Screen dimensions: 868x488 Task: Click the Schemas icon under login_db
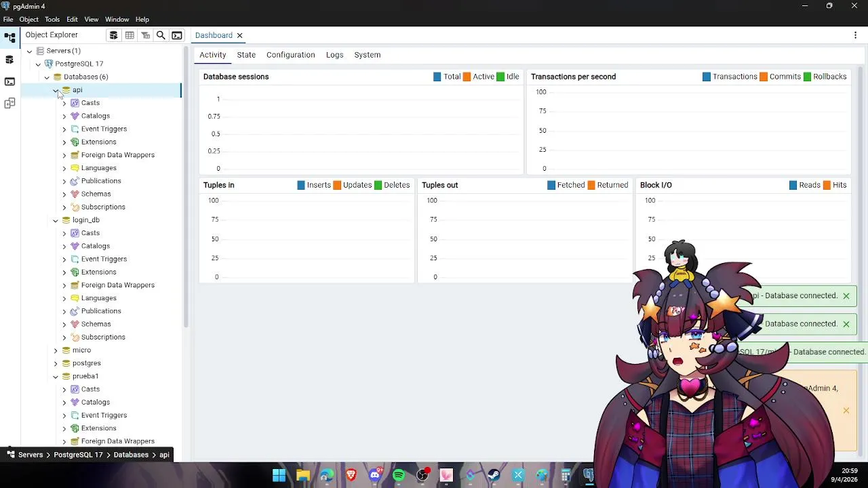[x=75, y=324]
